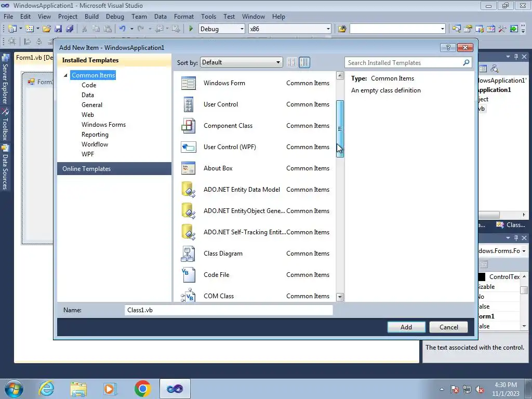Click the Save floppy disk icon
This screenshot has height=399, width=532.
point(58,29)
